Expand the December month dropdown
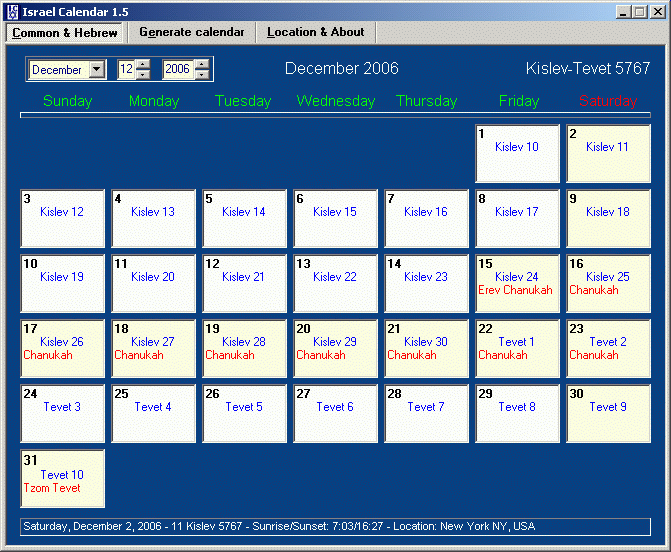 pyautogui.click(x=97, y=69)
